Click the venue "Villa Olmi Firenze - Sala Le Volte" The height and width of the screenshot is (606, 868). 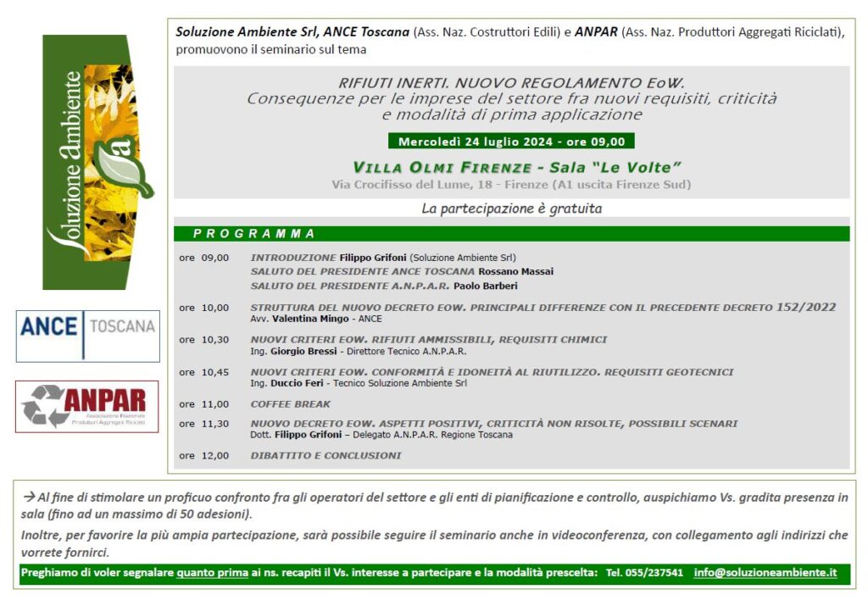point(516,167)
